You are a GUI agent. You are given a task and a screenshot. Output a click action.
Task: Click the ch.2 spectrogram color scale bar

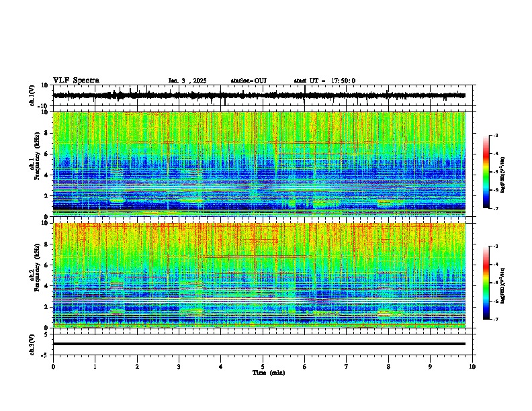coord(486,283)
